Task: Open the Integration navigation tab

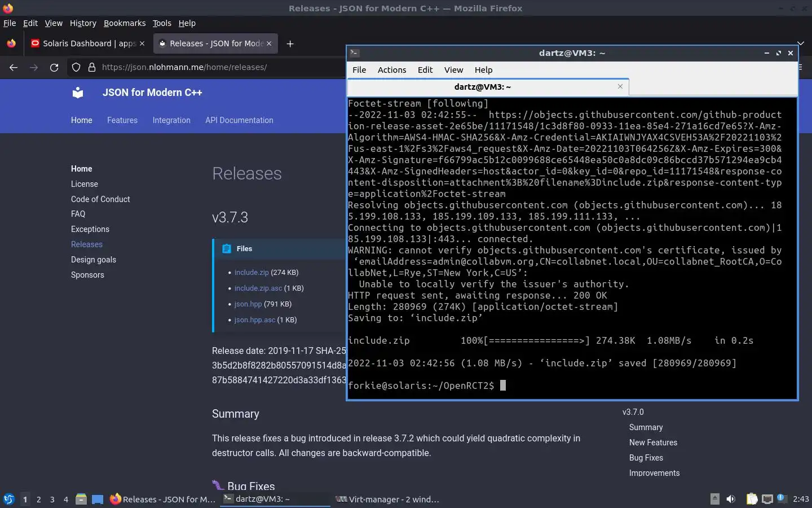Action: 171,120
